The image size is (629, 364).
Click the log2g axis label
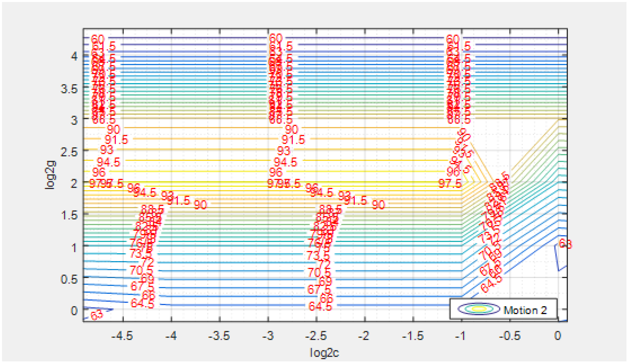(x=50, y=175)
